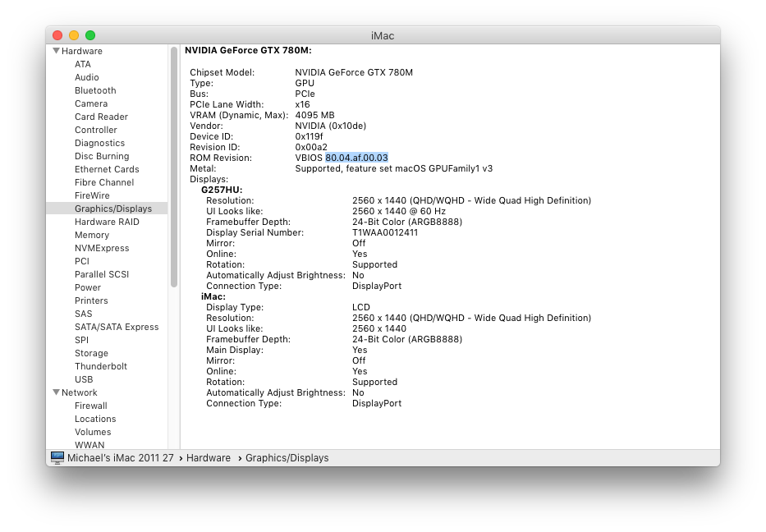Image resolution: width=766 pixels, height=532 pixels.
Task: Open Parallel SCSI info
Action: click(x=102, y=274)
